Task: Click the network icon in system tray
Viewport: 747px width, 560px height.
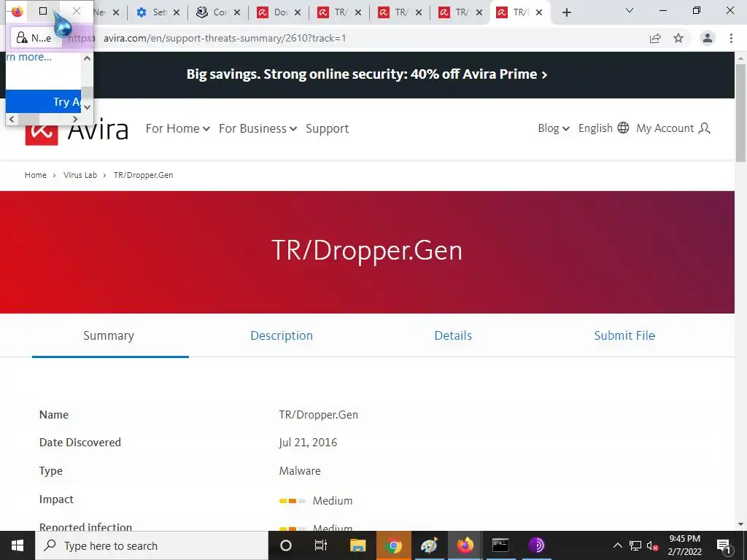Action: (635, 545)
